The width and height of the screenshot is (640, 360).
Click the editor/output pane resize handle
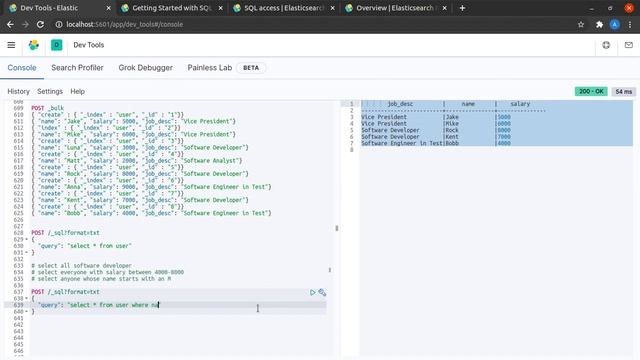337,228
